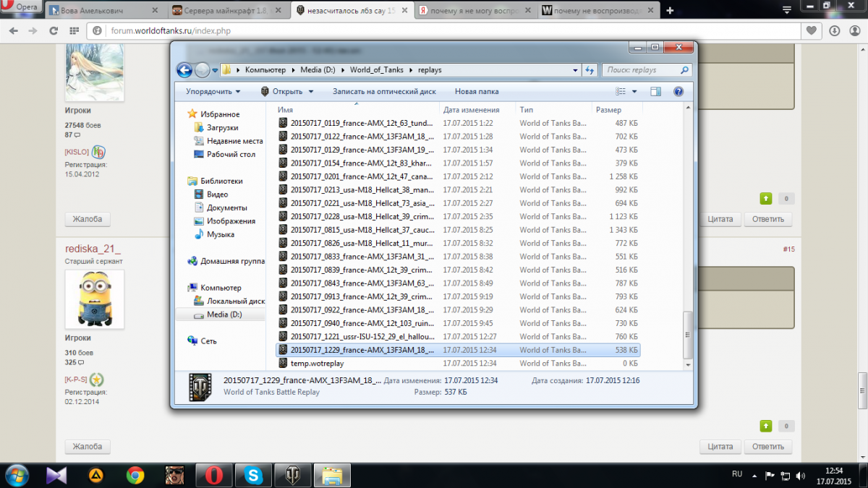Open Visual Studio from the taskbar
Image resolution: width=868 pixels, height=488 pixels.
coord(56,475)
